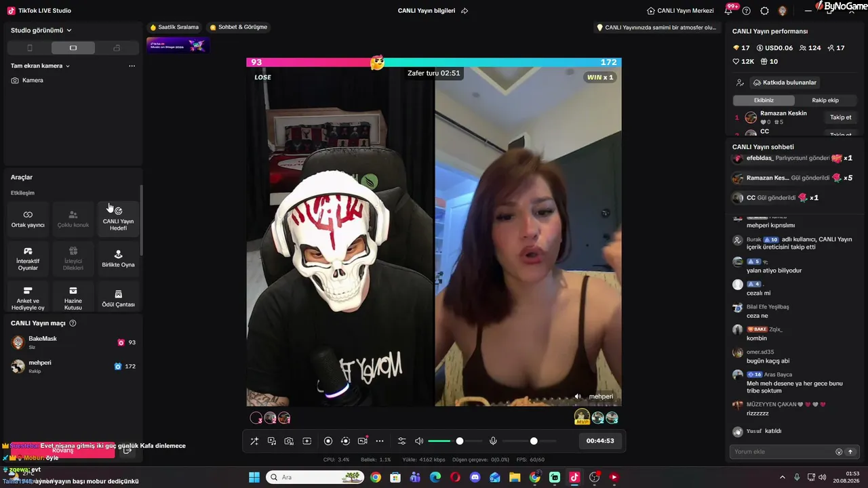This screenshot has width=868, height=488.
Task: Open the settings gear in title bar
Action: (x=764, y=11)
